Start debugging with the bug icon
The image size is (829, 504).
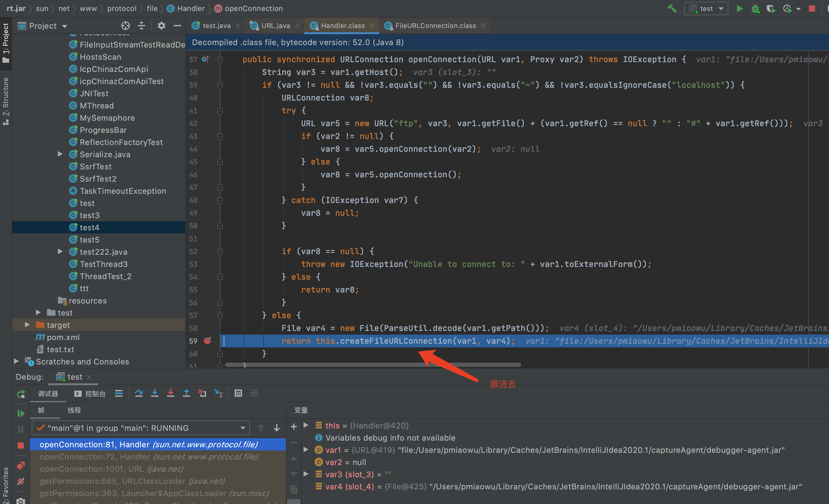point(755,9)
